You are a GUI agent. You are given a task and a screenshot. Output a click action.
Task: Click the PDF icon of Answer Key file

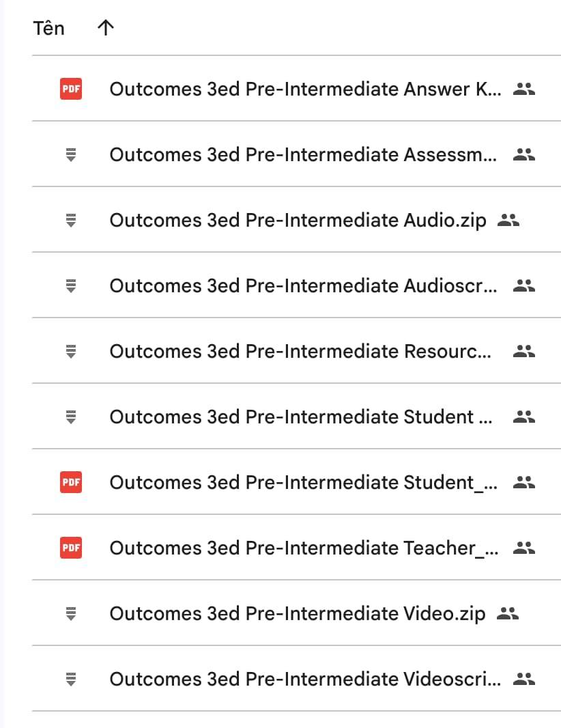pyautogui.click(x=71, y=89)
